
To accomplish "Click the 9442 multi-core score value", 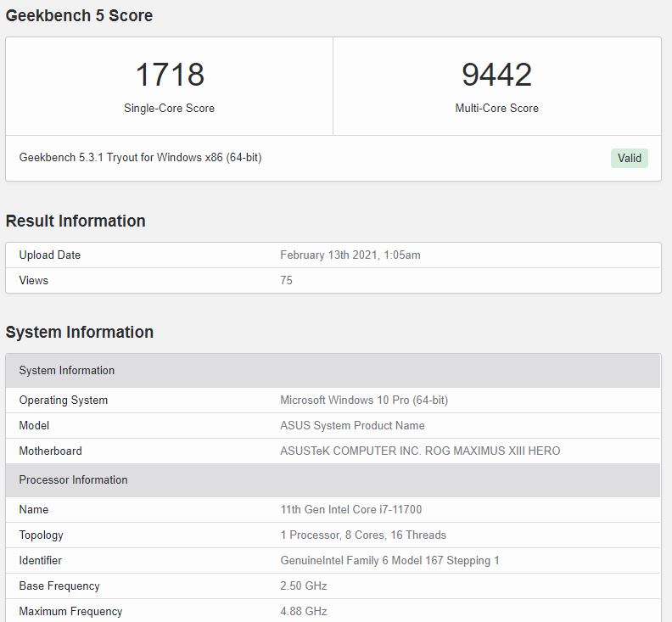I will point(496,75).
